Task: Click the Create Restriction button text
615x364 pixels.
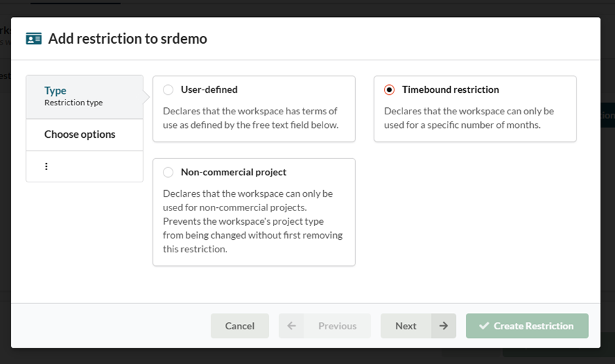Action: point(533,326)
